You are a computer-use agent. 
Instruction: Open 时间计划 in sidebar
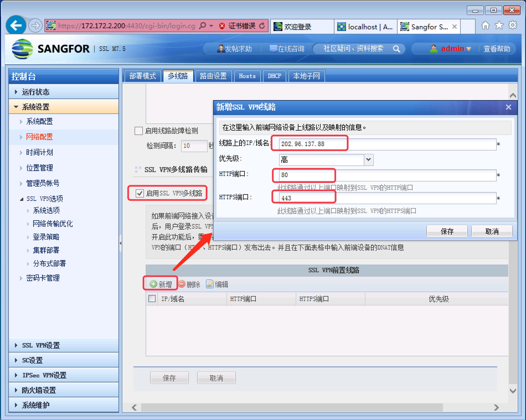39,152
